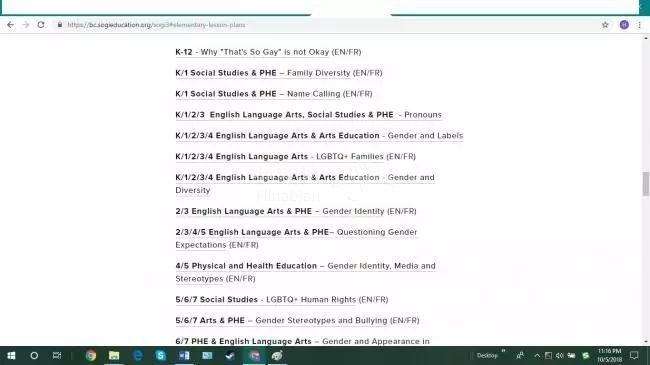
Task: Launch Skype from the taskbar
Action: pos(160,355)
